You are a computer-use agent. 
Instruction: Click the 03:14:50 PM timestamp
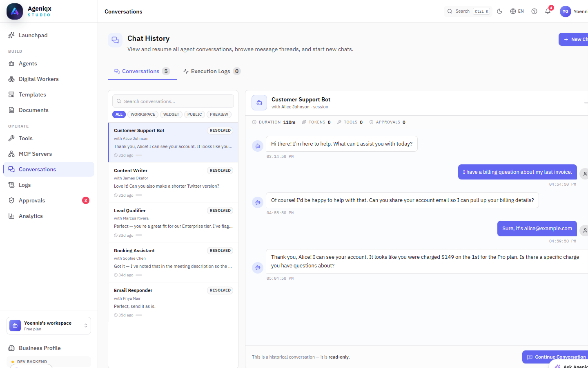click(x=280, y=157)
